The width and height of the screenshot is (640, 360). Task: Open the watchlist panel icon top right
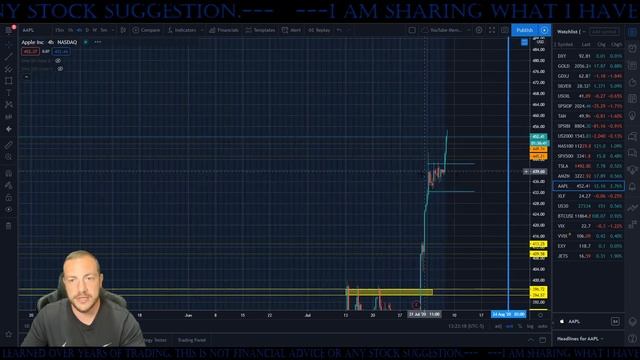(633, 33)
